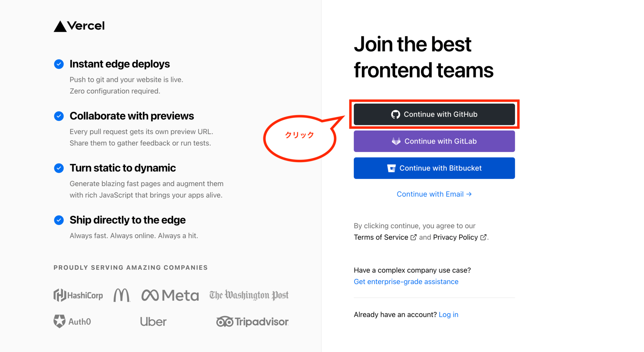Click the Uber company logo
644x352 pixels.
[x=153, y=322]
